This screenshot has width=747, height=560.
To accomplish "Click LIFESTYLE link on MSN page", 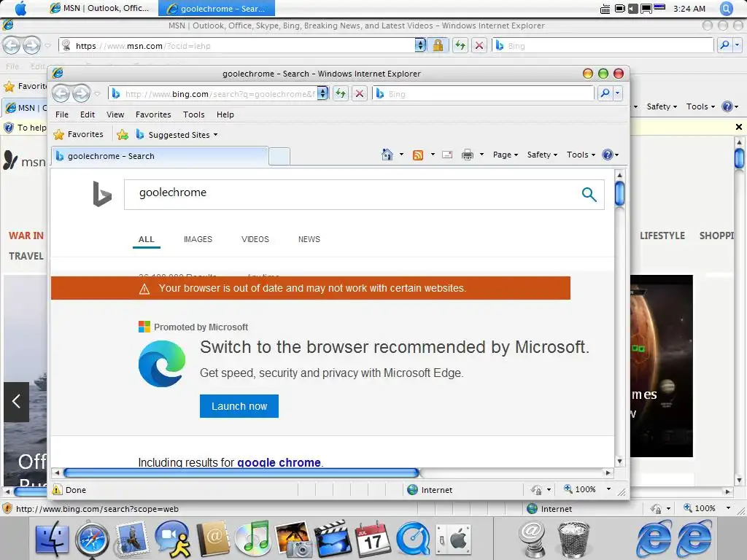I will (662, 236).
